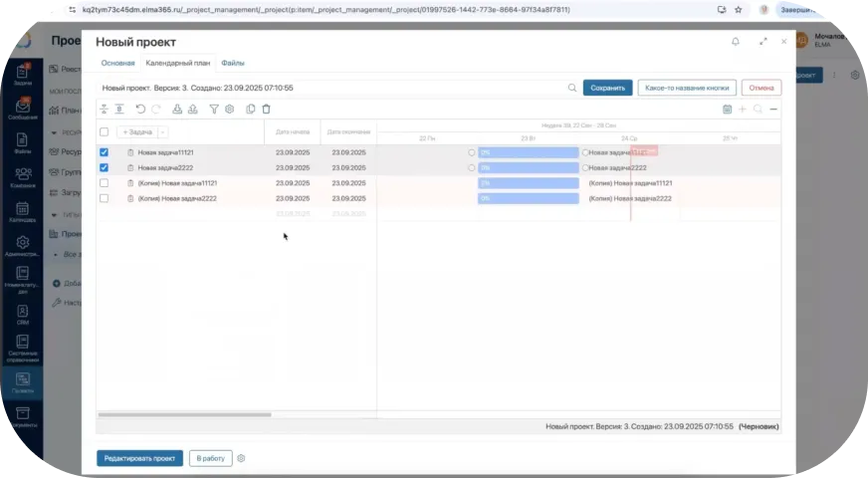Click the collapse all rows icon
Image resolution: width=868 pixels, height=478 pixels.
pyautogui.click(x=105, y=110)
